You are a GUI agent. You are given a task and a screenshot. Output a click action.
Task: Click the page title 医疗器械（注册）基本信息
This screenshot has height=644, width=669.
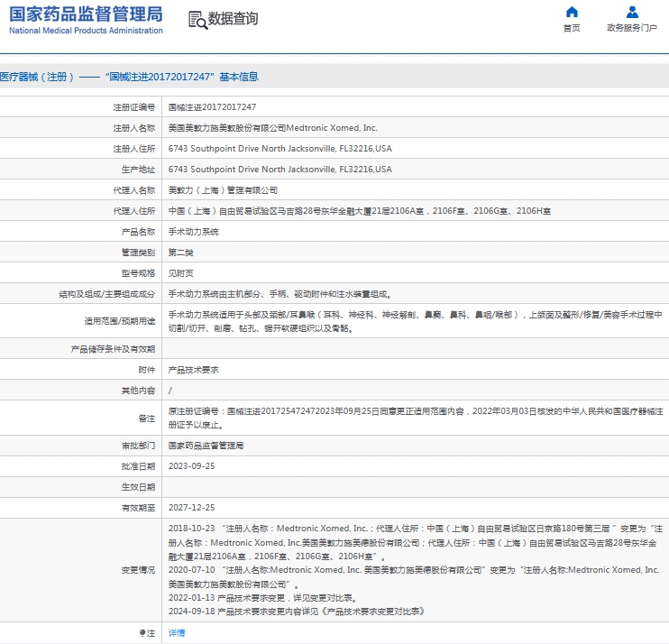129,77
